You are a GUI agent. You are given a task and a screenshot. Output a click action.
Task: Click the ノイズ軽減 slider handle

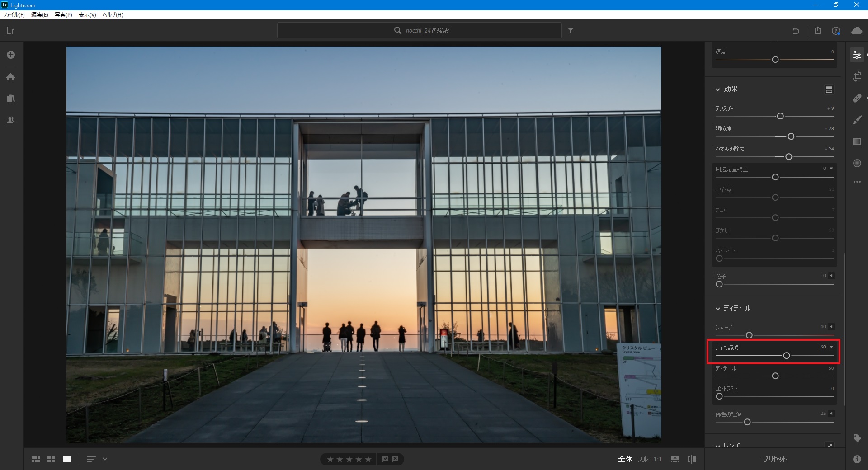[x=787, y=356]
